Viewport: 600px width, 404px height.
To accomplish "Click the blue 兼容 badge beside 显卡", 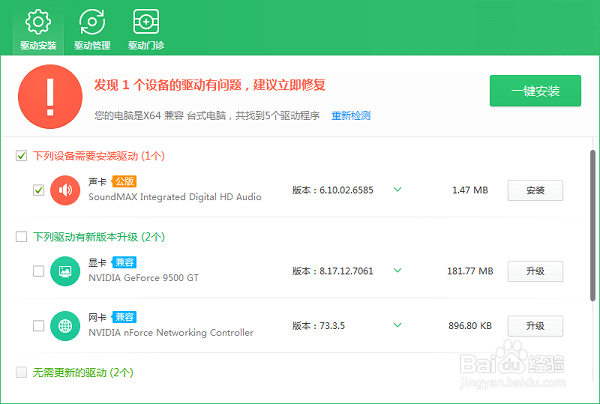I will point(124,262).
